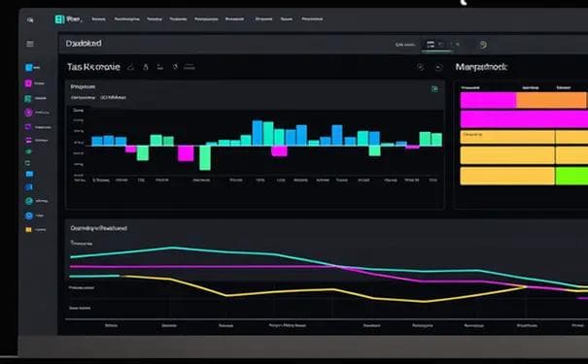This screenshot has width=588, height=364.
Task: Click first small icon right of main panel title
Action: click(130, 67)
